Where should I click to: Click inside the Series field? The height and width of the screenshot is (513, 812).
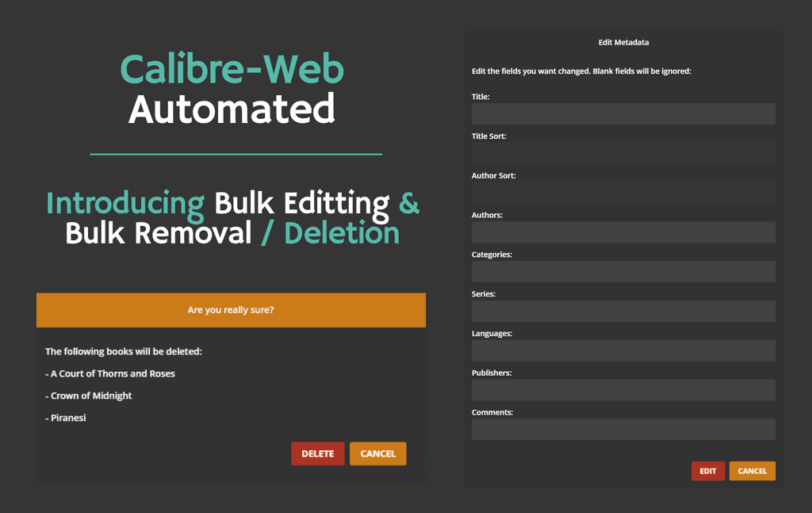click(623, 311)
